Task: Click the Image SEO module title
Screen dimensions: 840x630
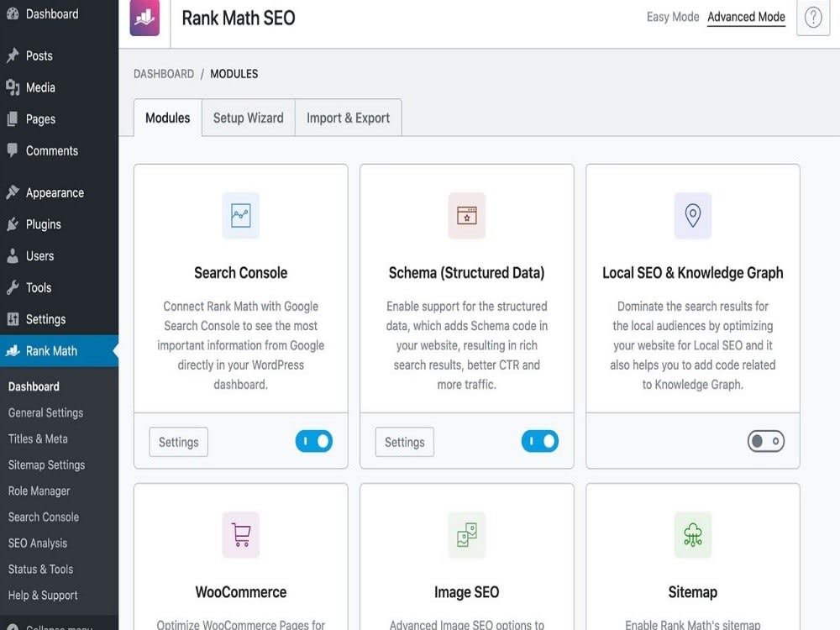Action: click(466, 592)
